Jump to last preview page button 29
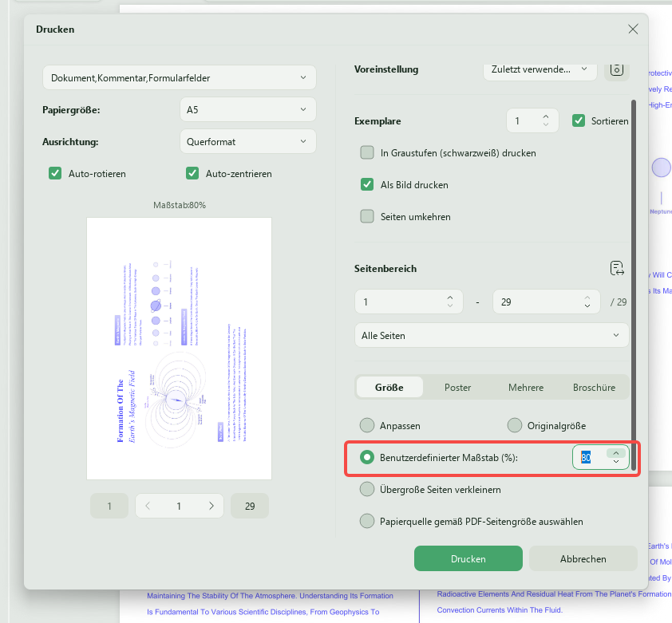 250,506
